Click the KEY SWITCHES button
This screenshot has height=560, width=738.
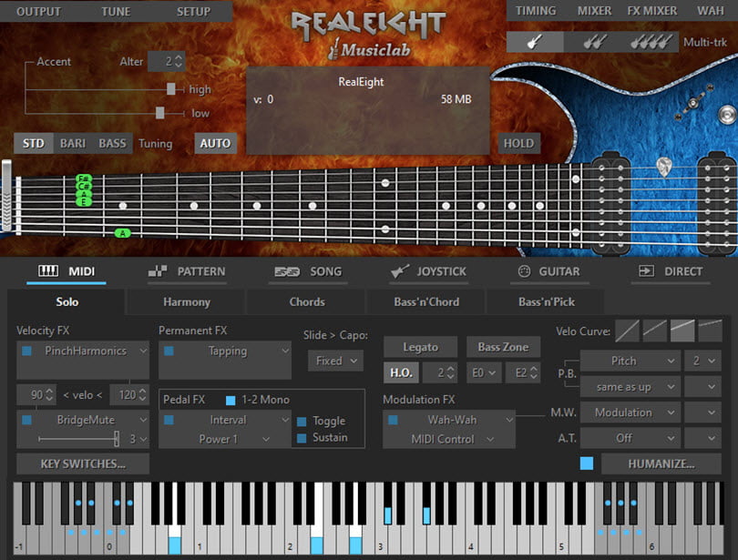pos(83,464)
